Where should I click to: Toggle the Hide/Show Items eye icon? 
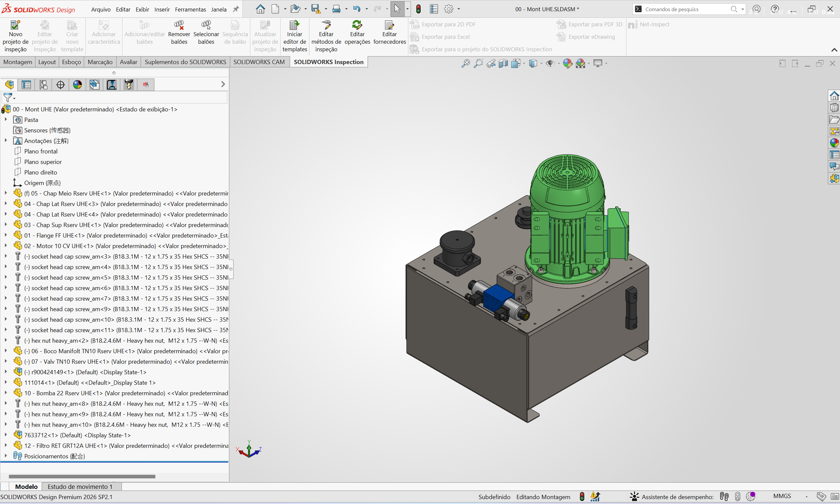click(550, 63)
